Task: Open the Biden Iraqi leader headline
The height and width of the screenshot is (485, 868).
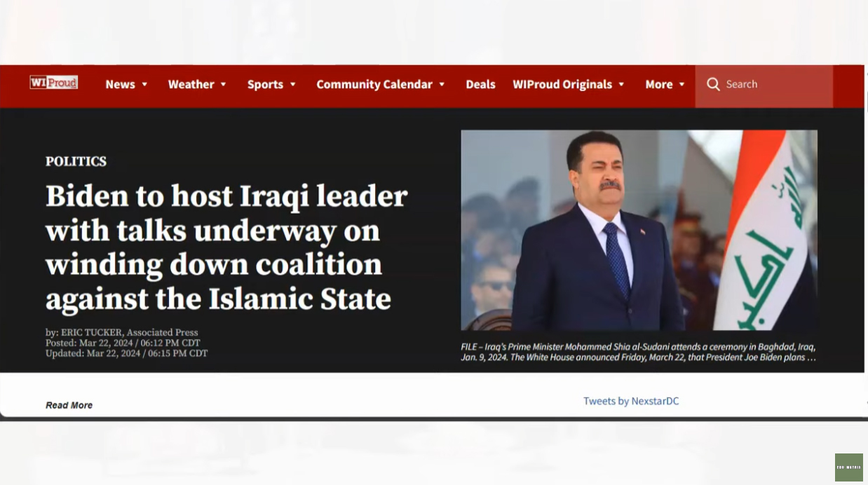Action: (x=226, y=247)
